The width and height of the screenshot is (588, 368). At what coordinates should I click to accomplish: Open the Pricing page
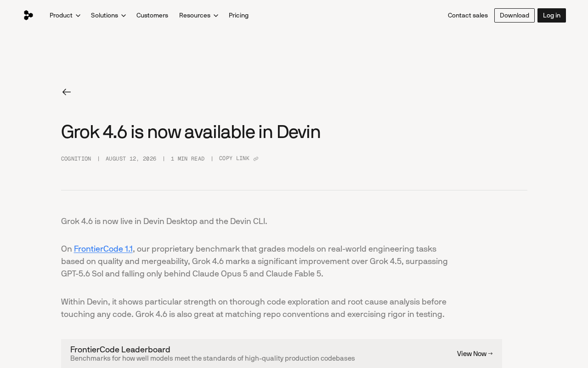(x=238, y=15)
